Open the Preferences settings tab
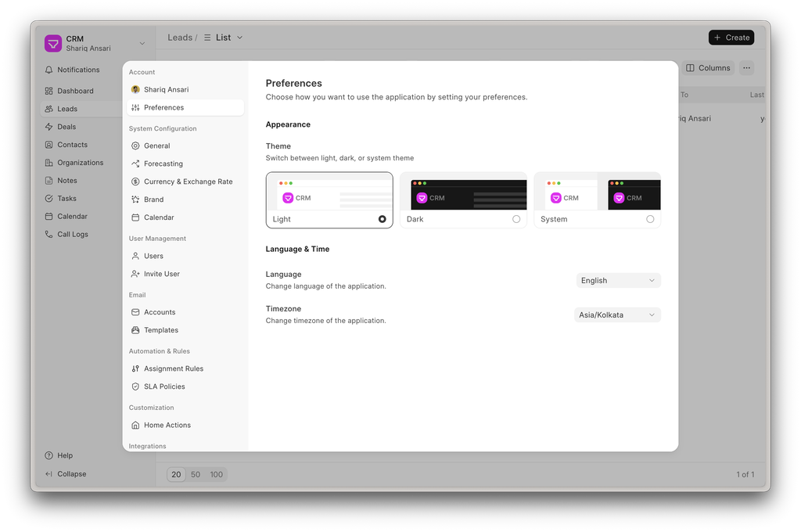801x532 pixels. pyautogui.click(x=163, y=107)
